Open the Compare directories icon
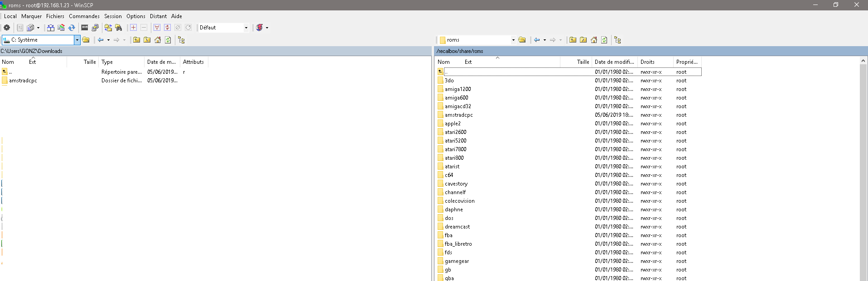The image size is (868, 281). pos(51,28)
